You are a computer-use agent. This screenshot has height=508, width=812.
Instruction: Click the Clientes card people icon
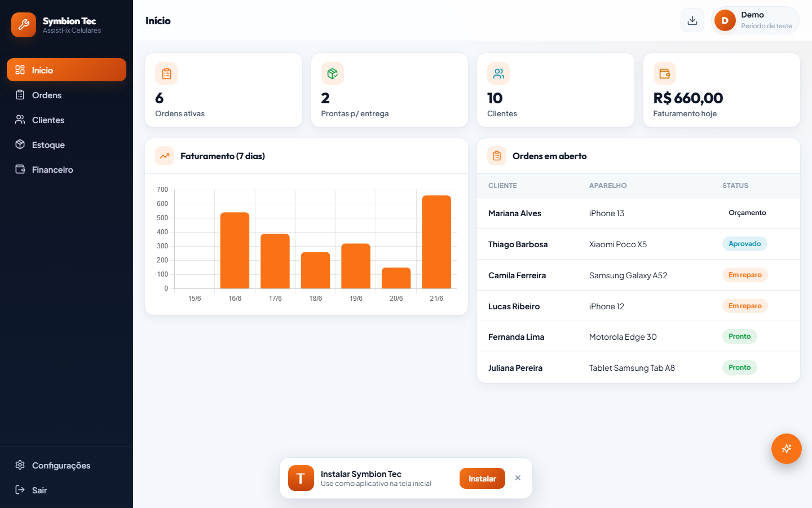coord(498,73)
